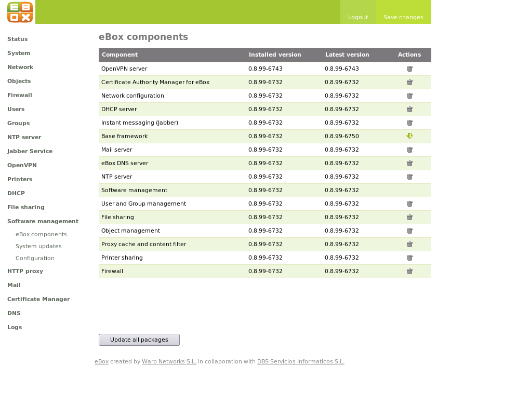Go to the DHCP menu section
Viewport: 530px width, 420px height.
16,193
